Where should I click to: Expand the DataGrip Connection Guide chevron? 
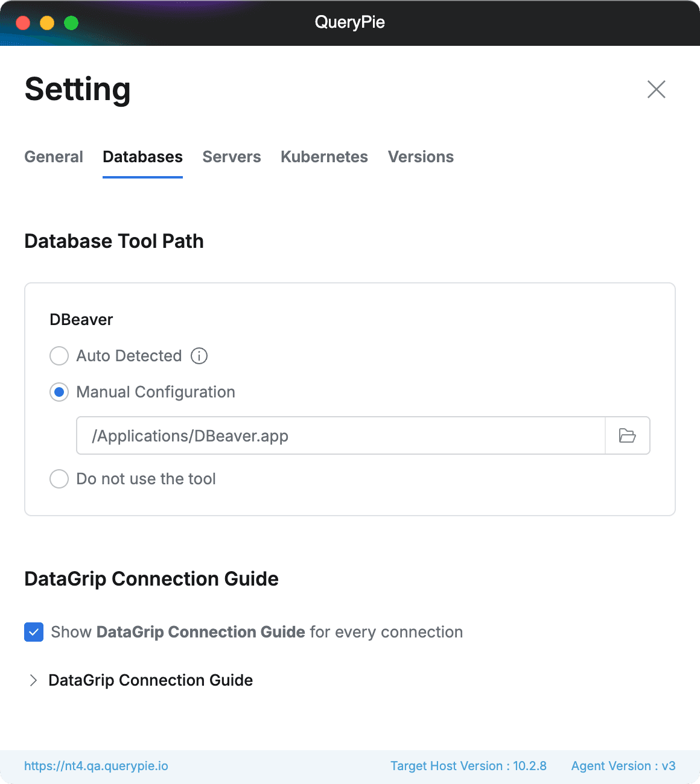34,680
